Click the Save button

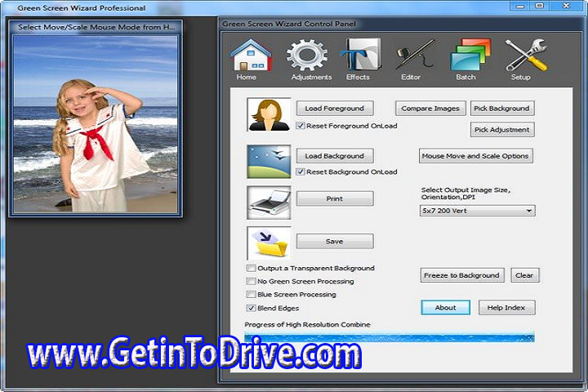(x=335, y=241)
